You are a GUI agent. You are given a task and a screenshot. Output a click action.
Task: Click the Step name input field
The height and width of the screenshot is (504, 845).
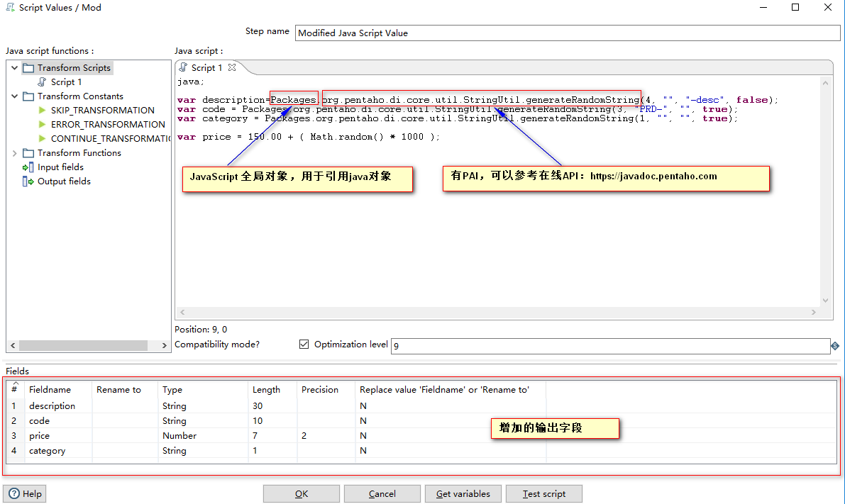[x=497, y=33]
